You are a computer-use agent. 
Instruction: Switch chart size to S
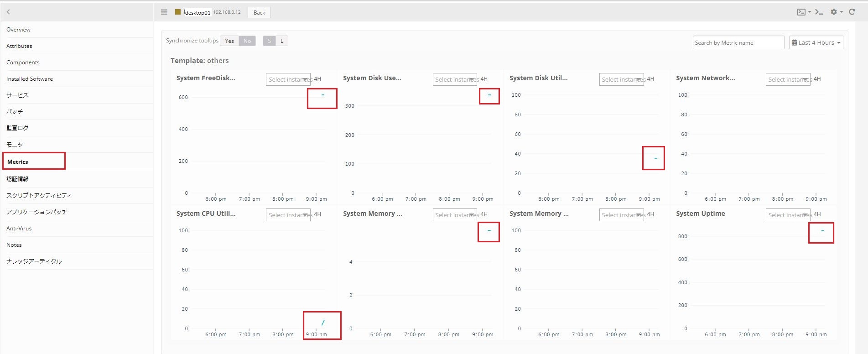270,41
